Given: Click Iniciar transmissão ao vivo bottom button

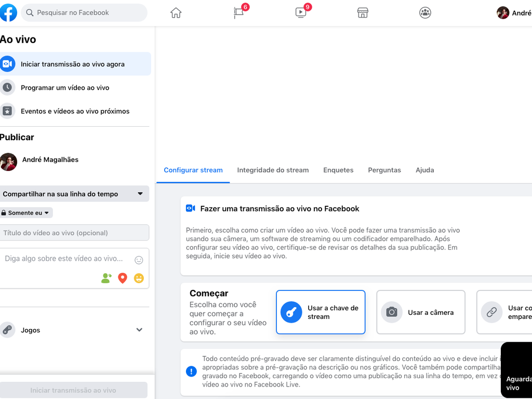Looking at the screenshot, I should tap(73, 390).
